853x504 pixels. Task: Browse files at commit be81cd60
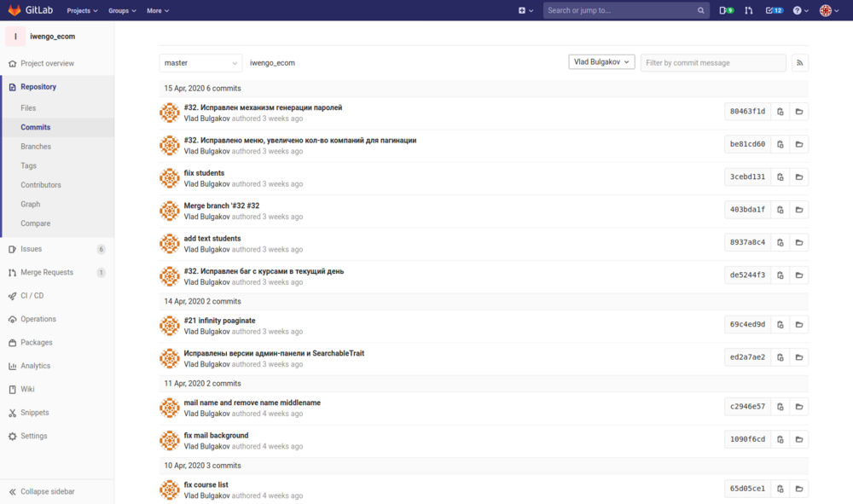799,144
